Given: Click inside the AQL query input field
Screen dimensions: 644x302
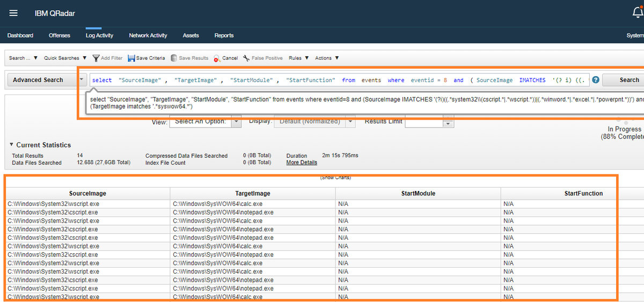Looking at the screenshot, I should click(339, 80).
